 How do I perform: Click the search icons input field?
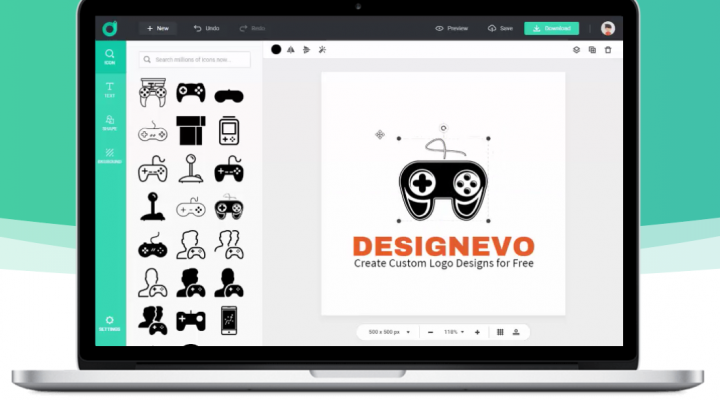[195, 60]
